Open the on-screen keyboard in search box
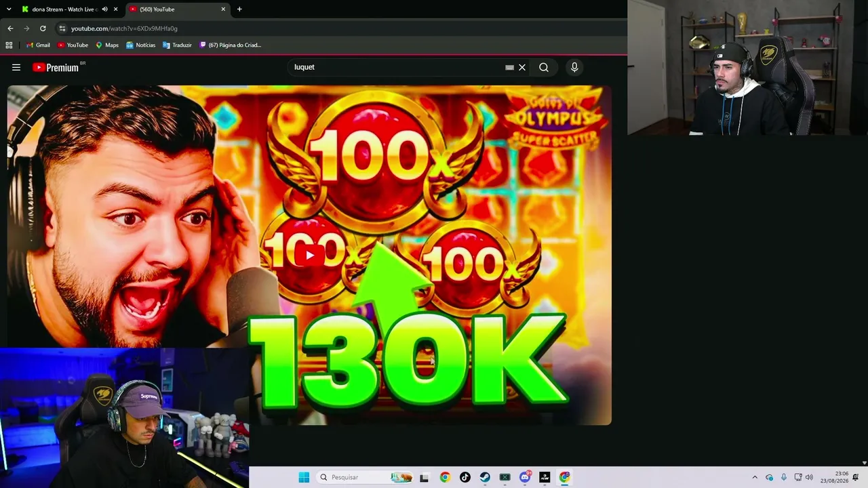 (509, 67)
